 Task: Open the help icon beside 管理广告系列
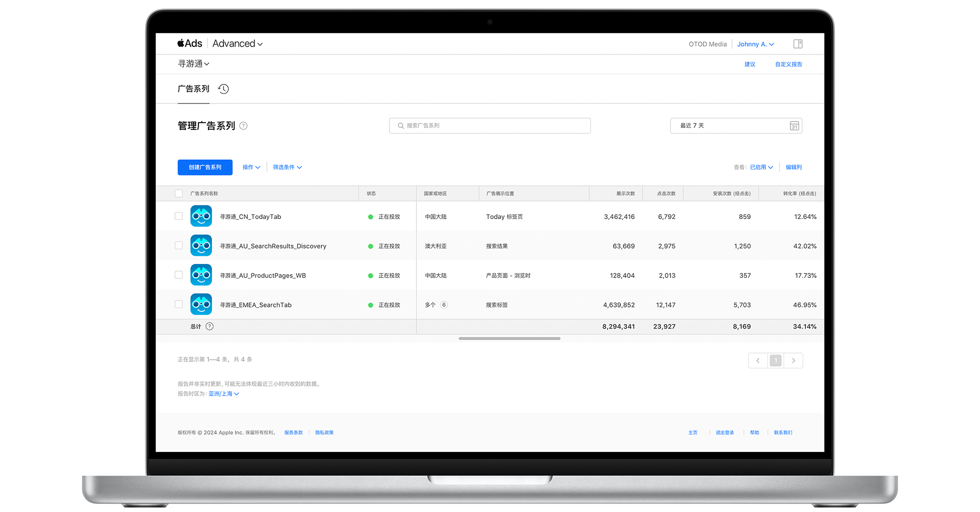pyautogui.click(x=243, y=126)
